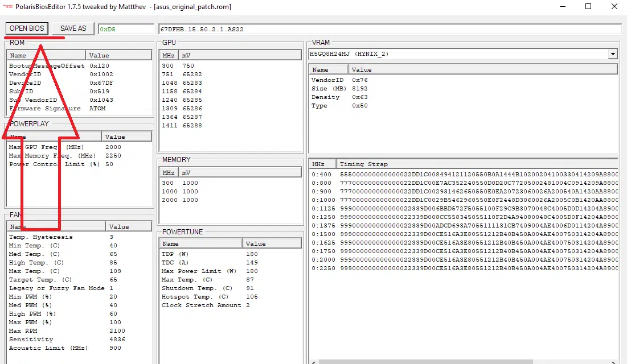Viewport: 627px width, 364px height.
Task: Select the 0:1750 timing strap row
Action: pyautogui.click(x=464, y=251)
